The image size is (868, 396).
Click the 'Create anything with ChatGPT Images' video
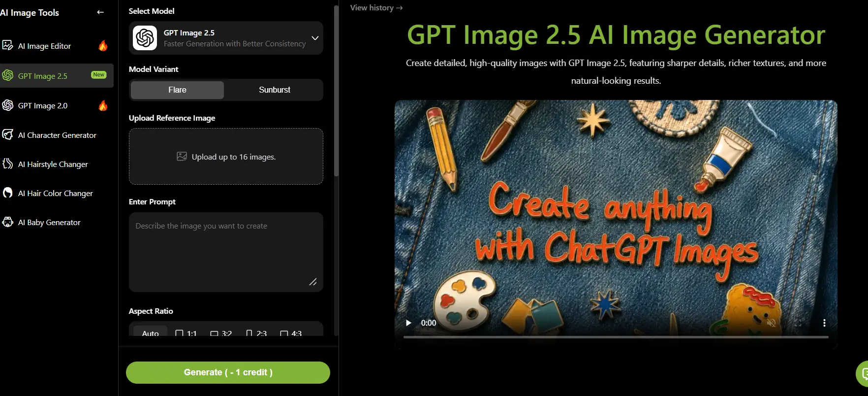[x=616, y=224]
